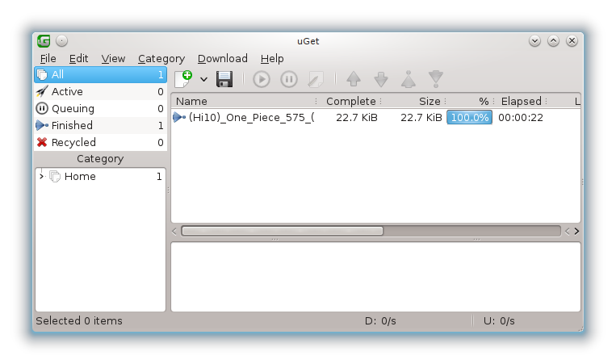616x364 pixels.
Task: Open the dropdown arrow beside New Download
Action: [x=203, y=79]
